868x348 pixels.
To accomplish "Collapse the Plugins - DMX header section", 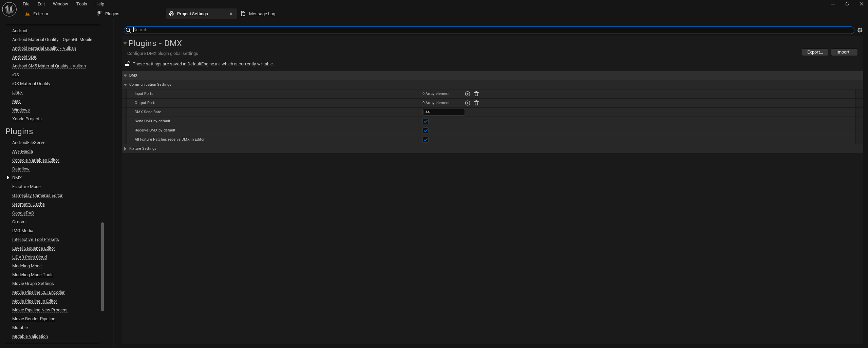I will click(125, 43).
